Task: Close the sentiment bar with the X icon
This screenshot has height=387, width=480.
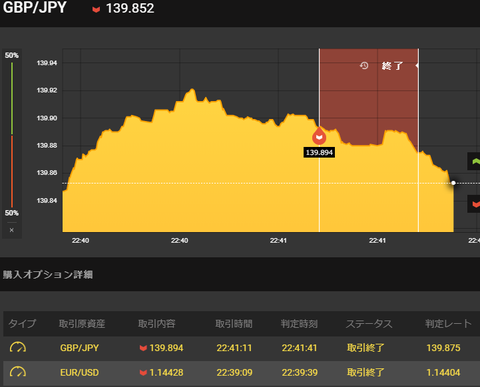Action: 12,230
